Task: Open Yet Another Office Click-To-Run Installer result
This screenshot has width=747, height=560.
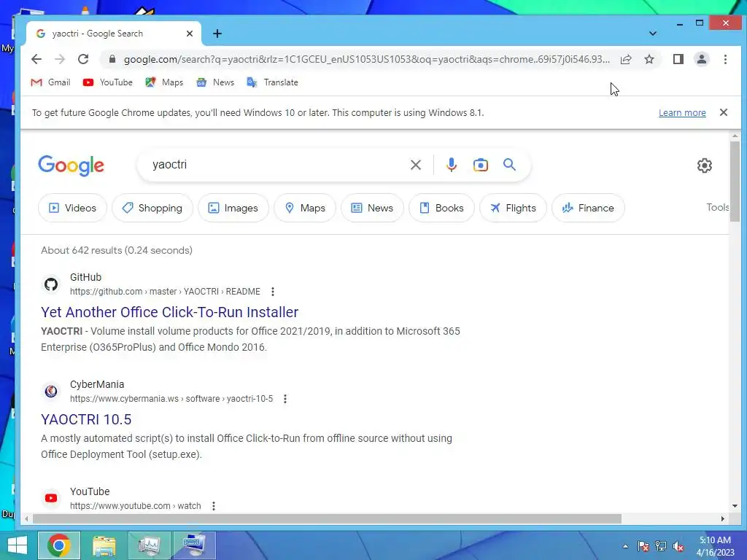Action: tap(169, 312)
